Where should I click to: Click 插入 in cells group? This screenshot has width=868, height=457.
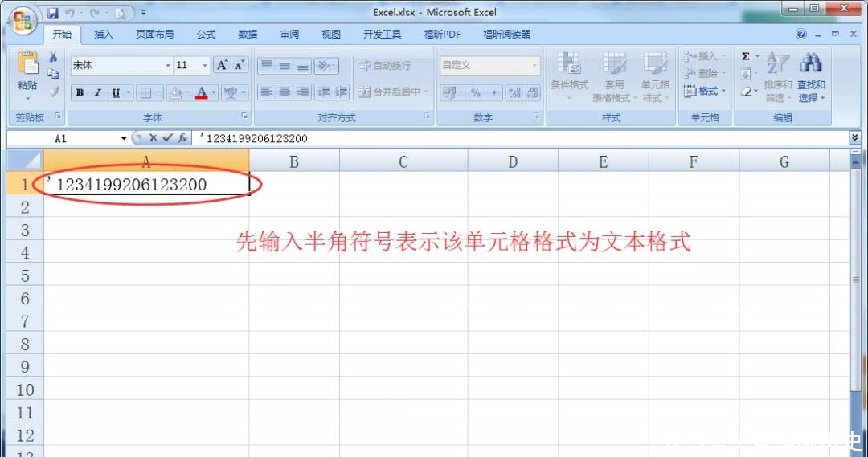pyautogui.click(x=704, y=56)
